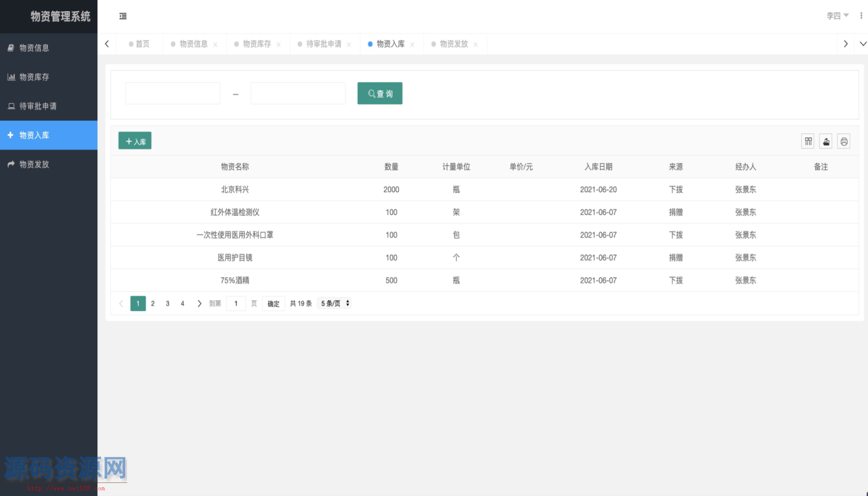The image size is (868, 496).
Task: Open the 物资库存 sidebar item
Action: (x=48, y=77)
